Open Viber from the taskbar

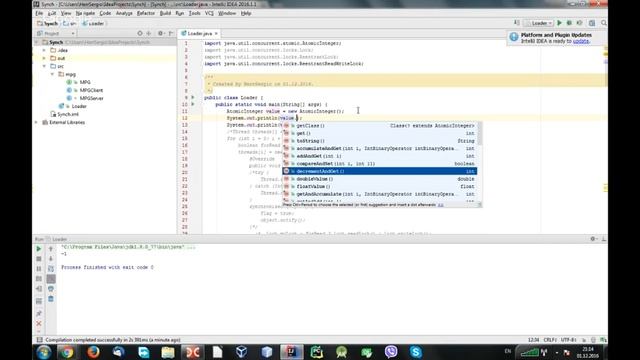[x=391, y=352]
